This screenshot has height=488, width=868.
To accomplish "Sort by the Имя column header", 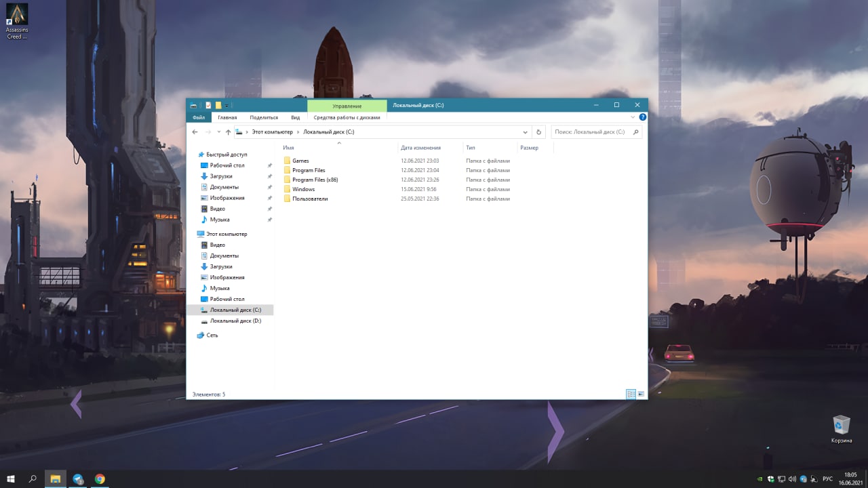I will click(x=288, y=147).
